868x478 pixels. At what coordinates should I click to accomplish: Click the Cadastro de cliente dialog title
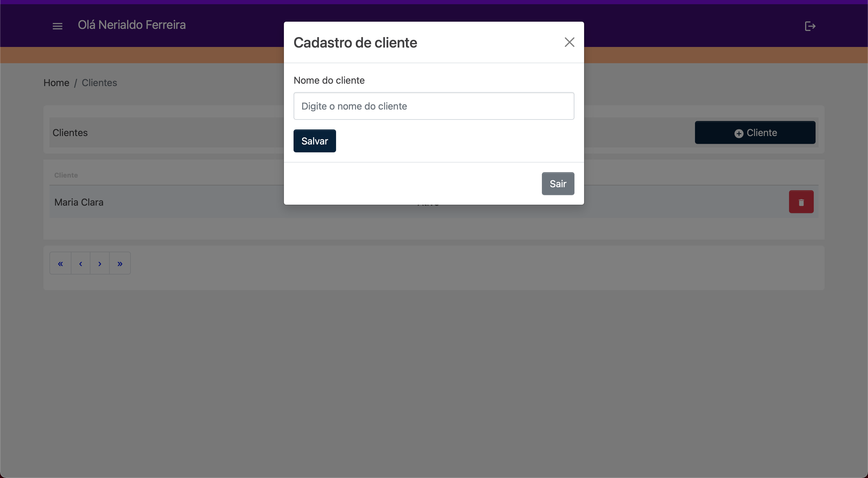(x=355, y=43)
